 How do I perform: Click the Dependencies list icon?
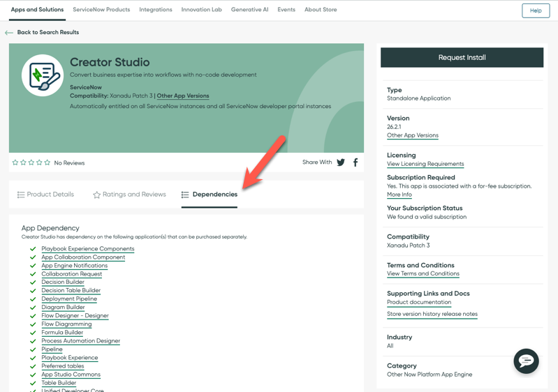point(185,195)
